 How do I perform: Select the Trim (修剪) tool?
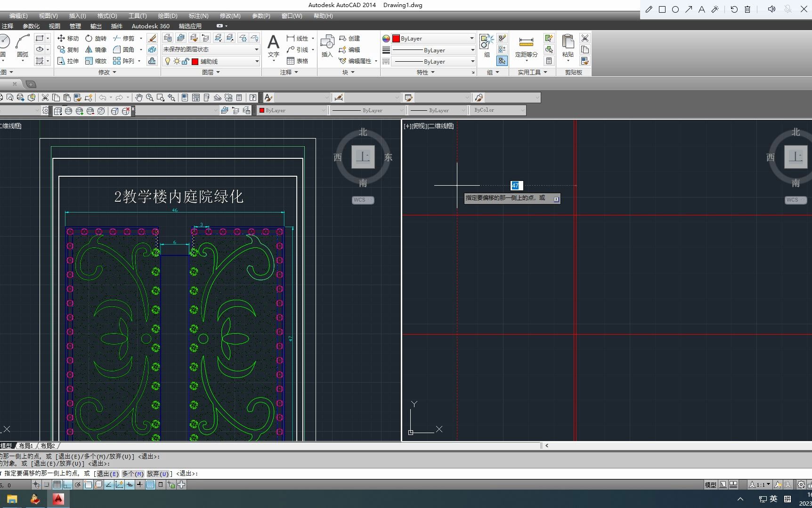(x=124, y=38)
